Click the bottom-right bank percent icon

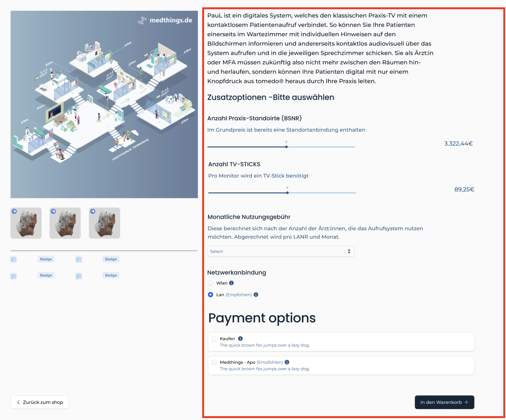[79, 276]
